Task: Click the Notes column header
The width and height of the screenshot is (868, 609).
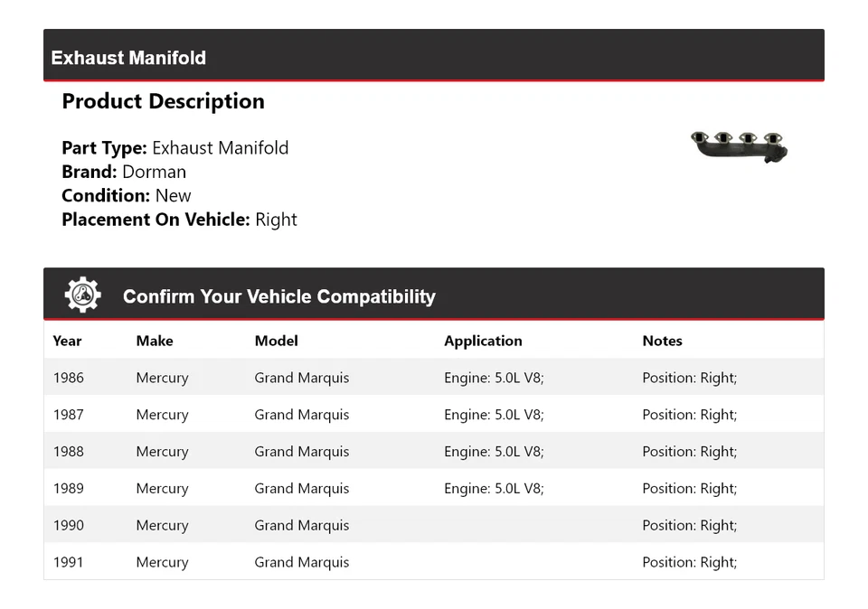Action: 662,341
